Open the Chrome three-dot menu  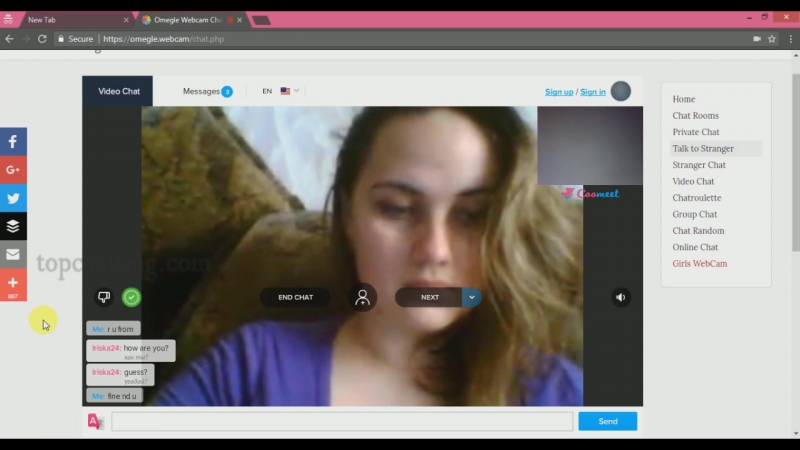click(x=791, y=39)
